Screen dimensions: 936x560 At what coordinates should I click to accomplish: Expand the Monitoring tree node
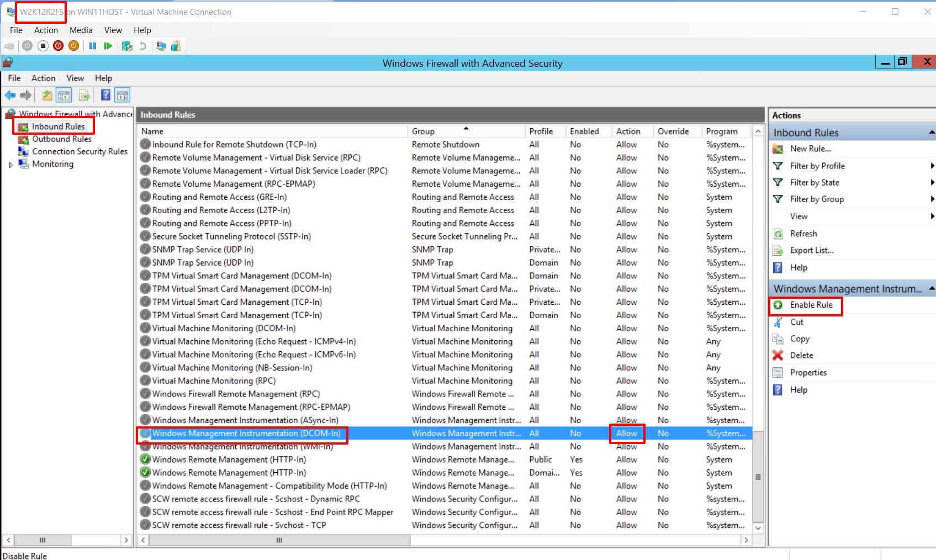tap(10, 165)
